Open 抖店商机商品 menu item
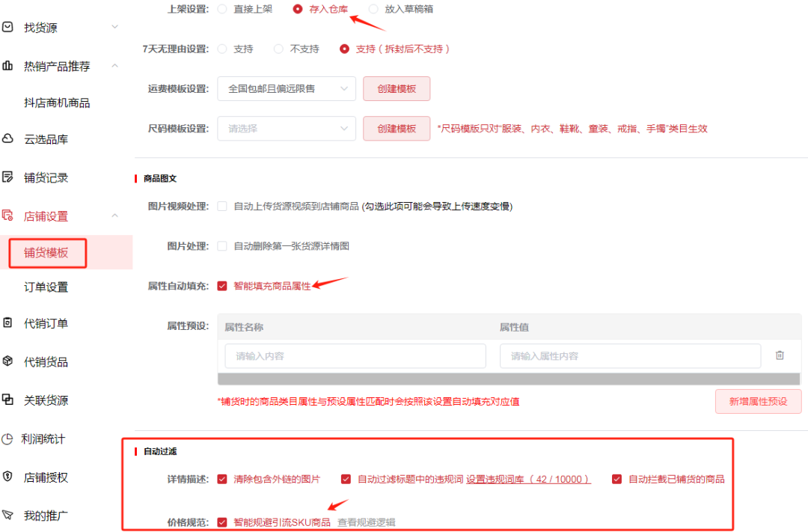 pos(57,103)
